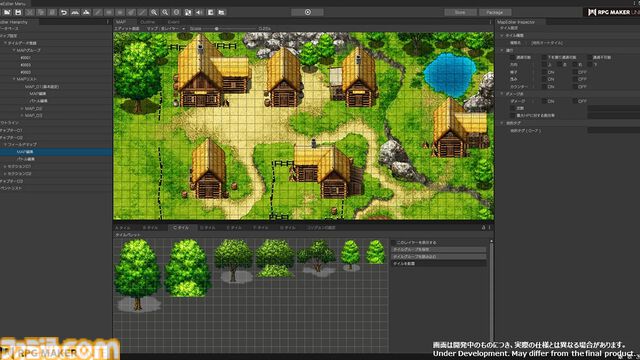Click the zoom in magnifier icon

click(x=154, y=12)
